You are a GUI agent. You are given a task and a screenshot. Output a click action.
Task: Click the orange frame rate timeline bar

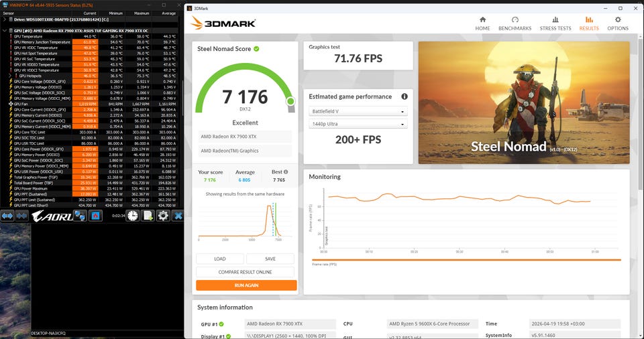[x=466, y=260]
